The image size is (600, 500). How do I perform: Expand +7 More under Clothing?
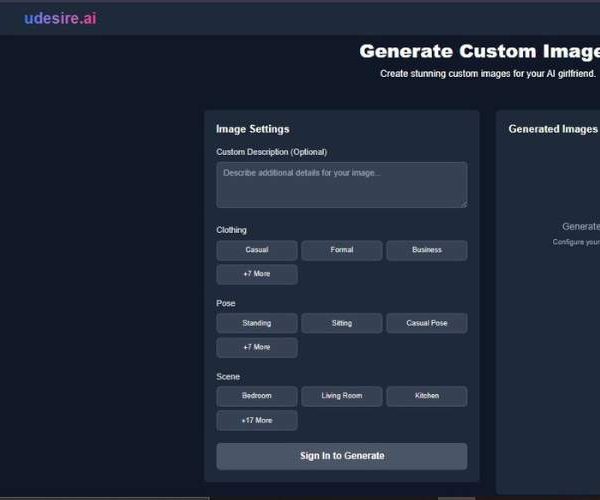pos(257,274)
